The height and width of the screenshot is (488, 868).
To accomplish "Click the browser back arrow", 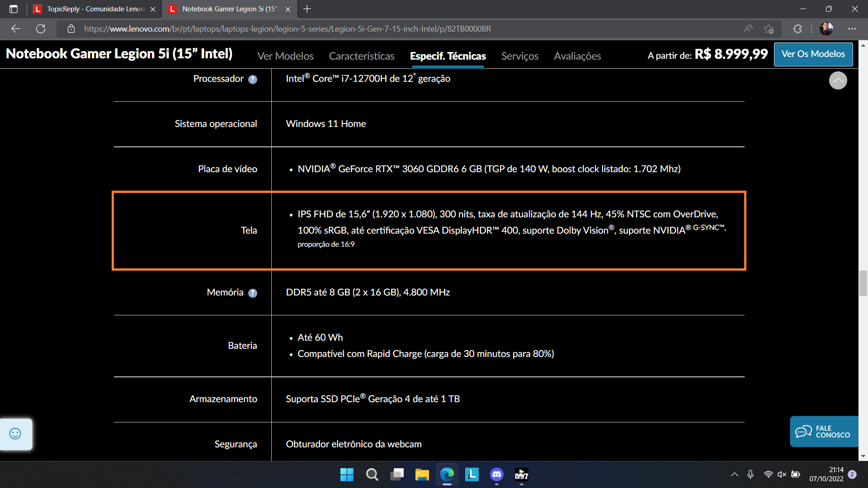I will pos(16,28).
